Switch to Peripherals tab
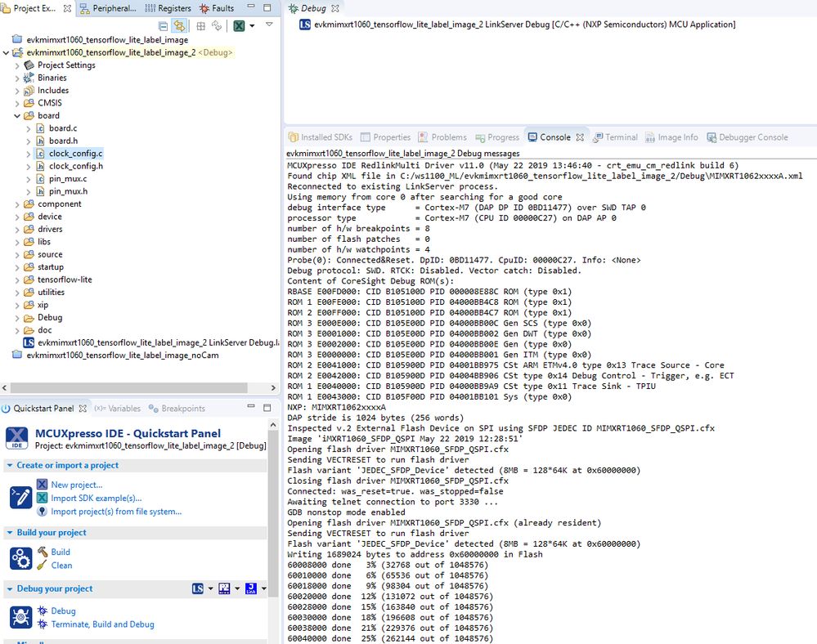 (x=109, y=8)
